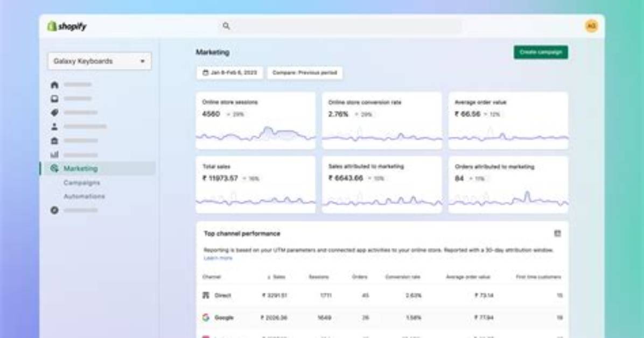Open Discounts via round badge icon
644x338 pixels.
coord(54,210)
